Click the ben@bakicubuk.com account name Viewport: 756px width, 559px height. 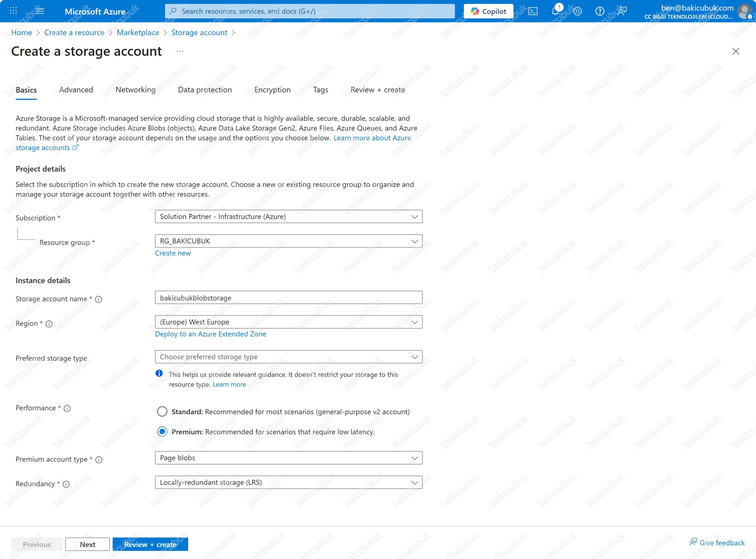697,8
